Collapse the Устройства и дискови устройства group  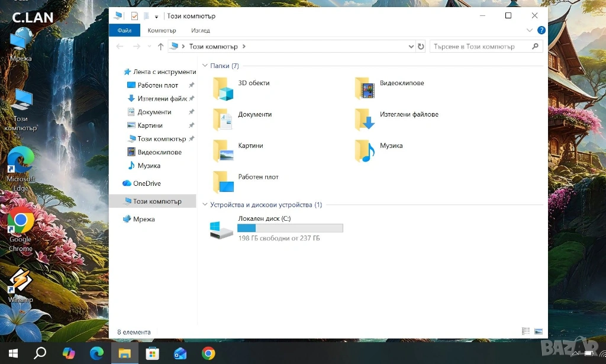point(205,205)
